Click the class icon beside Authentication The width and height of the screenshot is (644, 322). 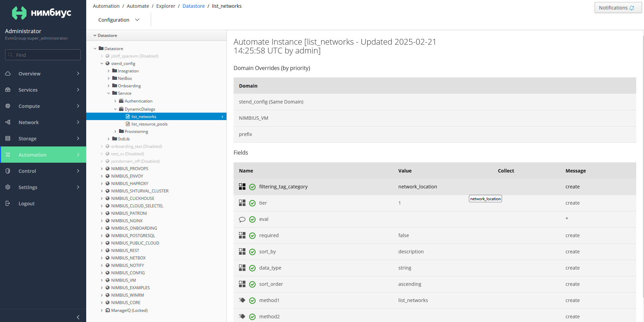[x=121, y=101]
